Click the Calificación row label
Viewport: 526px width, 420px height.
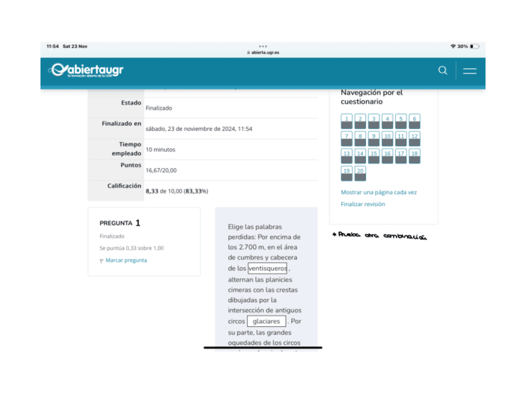tap(124, 186)
